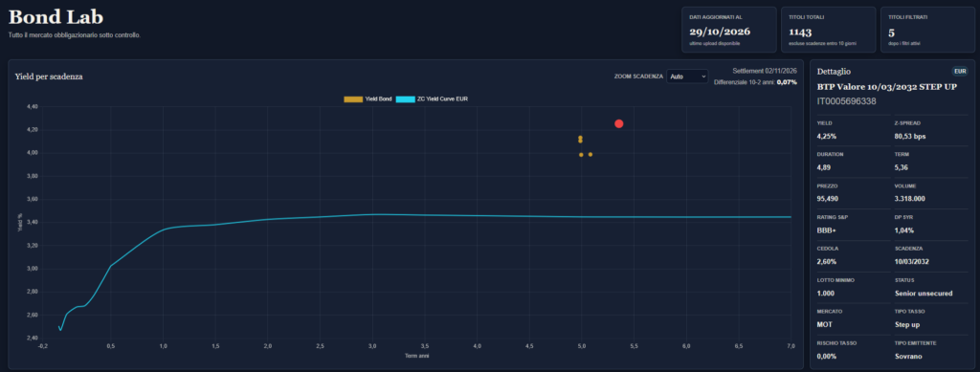This screenshot has width=980, height=372.
Task: Click the x-axis tick "7,0"
Action: (791, 345)
